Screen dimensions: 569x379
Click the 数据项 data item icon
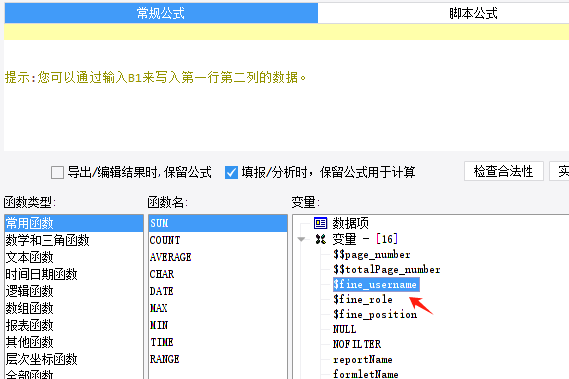320,223
